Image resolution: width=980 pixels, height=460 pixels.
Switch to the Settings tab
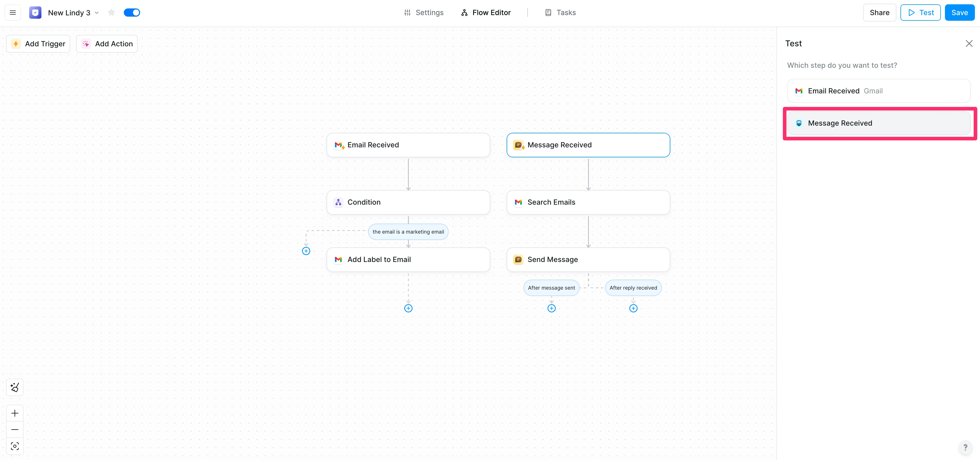[x=424, y=13]
